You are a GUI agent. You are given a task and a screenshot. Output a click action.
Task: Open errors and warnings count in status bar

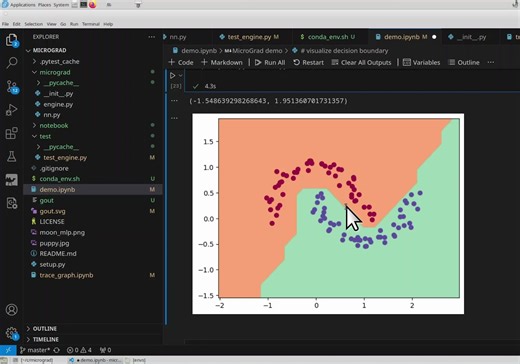(x=79, y=350)
